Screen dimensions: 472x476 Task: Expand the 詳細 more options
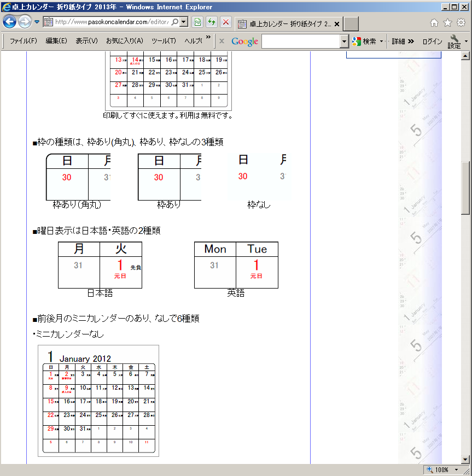[x=403, y=42]
